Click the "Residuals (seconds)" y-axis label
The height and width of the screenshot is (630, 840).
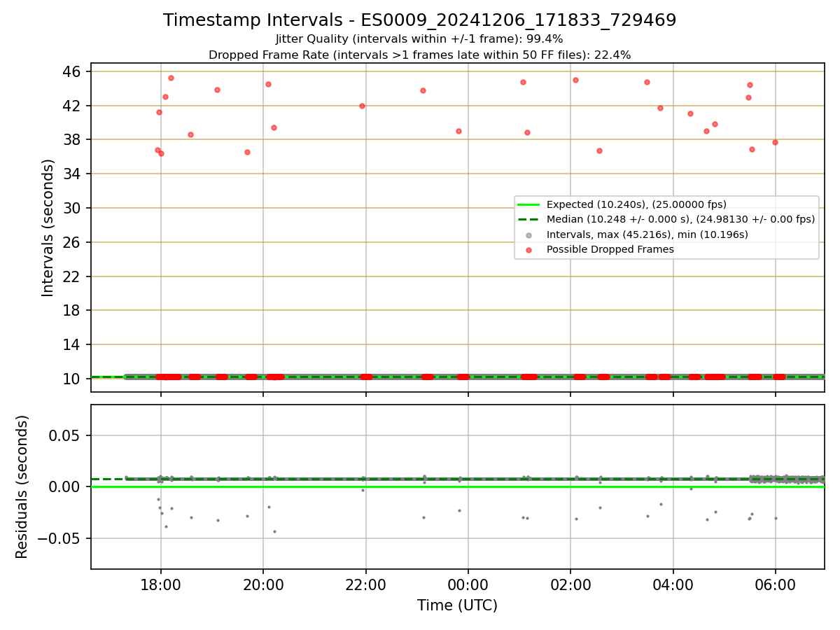click(x=22, y=486)
